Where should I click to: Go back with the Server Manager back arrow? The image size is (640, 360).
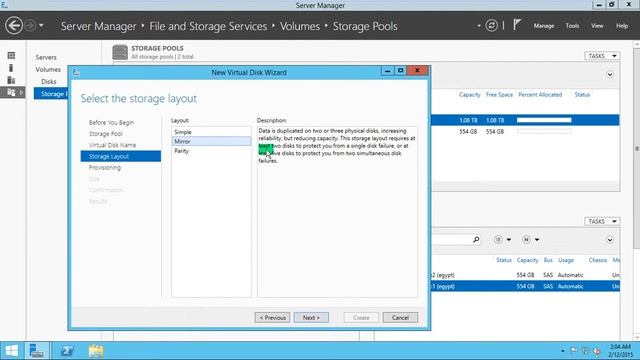coord(14,26)
